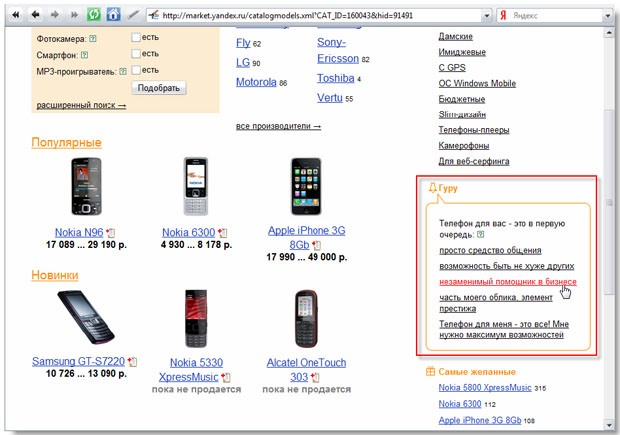Click the vertical scrollbar down arrow
The image size is (620, 435).
pos(609,425)
